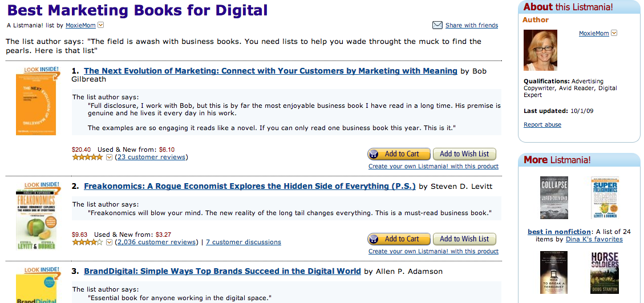This screenshot has height=303, width=644.
Task: Click the envelope icon beside Share with friends
Action: pyautogui.click(x=437, y=26)
